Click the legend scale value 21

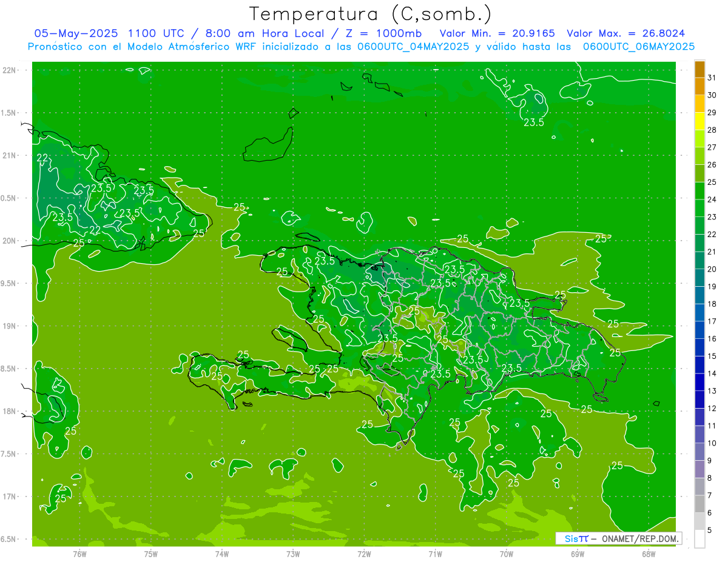(712, 252)
